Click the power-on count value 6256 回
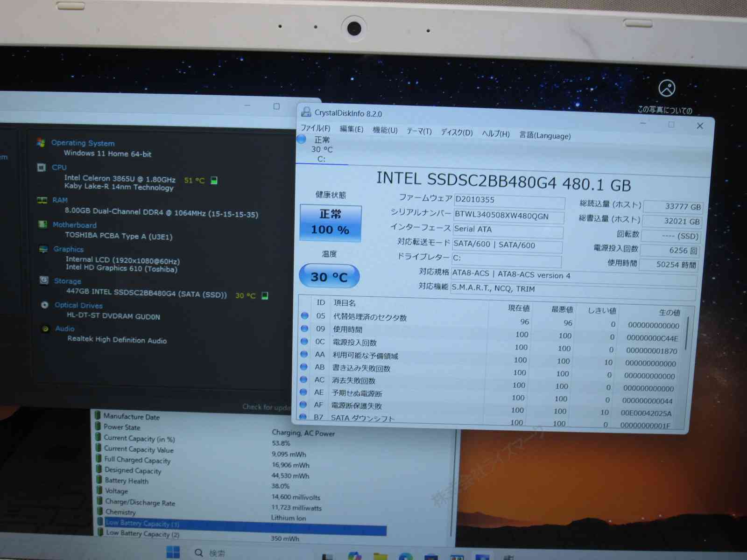Screen dimensions: 747x560 coord(670,250)
